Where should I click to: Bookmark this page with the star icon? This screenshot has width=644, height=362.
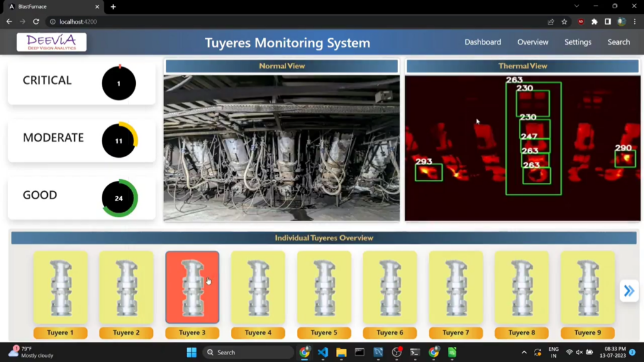[564, 21]
